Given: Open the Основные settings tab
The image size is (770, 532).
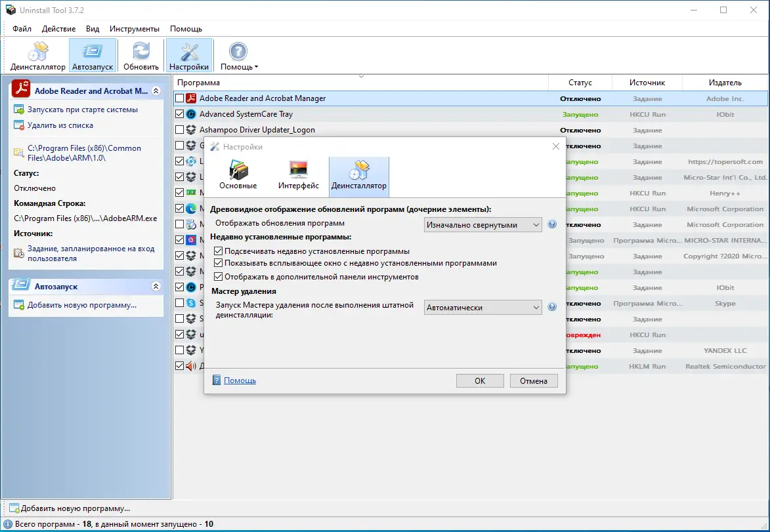Looking at the screenshot, I should pos(238,175).
